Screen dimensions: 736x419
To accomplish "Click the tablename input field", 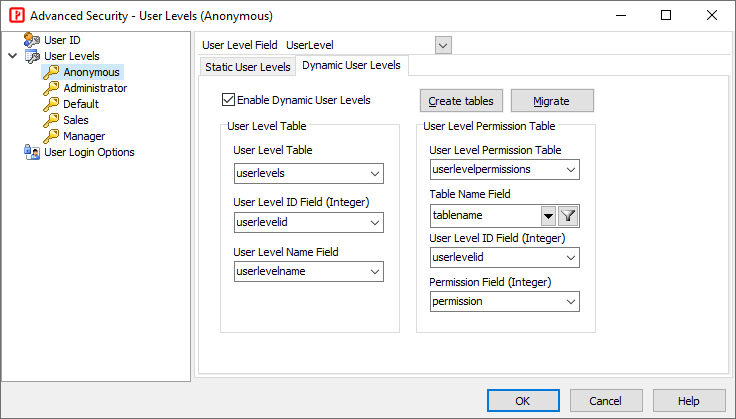I will [x=484, y=215].
